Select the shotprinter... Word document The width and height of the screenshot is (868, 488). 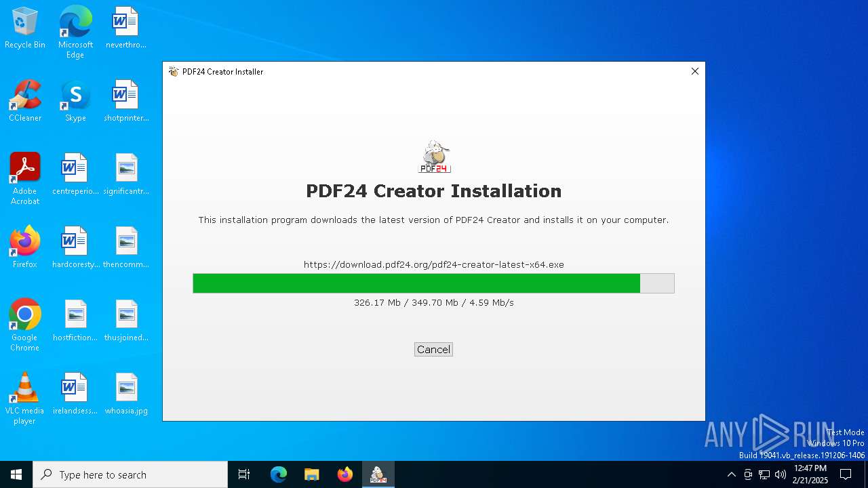(x=126, y=102)
